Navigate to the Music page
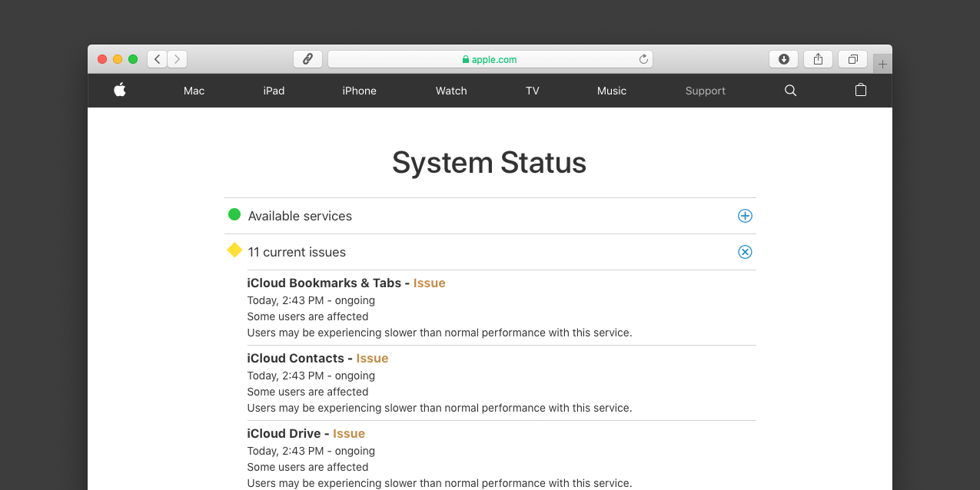This screenshot has height=490, width=980. click(612, 91)
